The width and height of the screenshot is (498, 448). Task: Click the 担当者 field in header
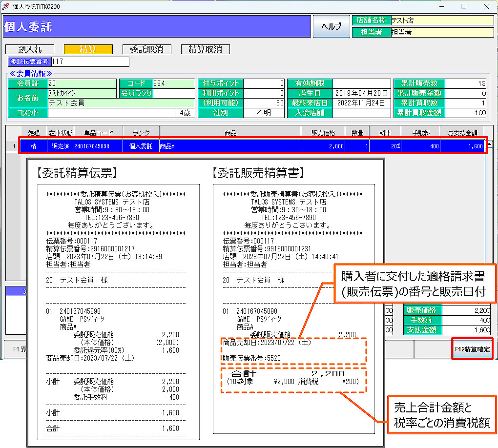(442, 32)
